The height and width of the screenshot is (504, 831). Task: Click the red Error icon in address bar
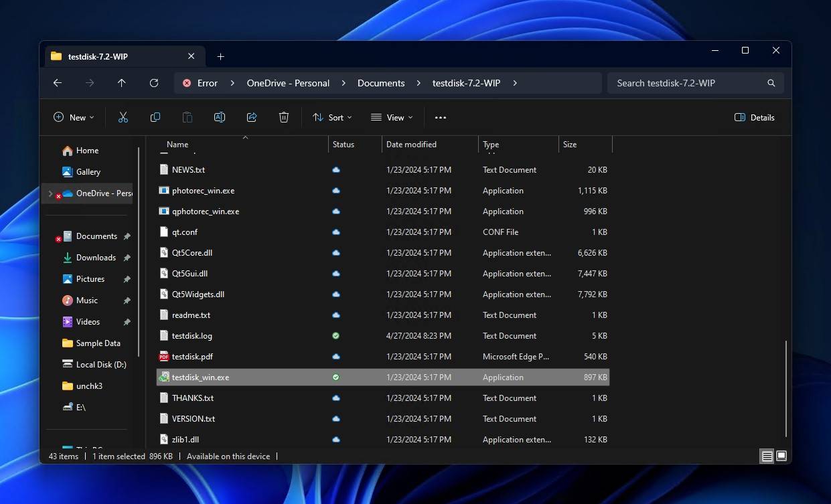[x=187, y=83]
